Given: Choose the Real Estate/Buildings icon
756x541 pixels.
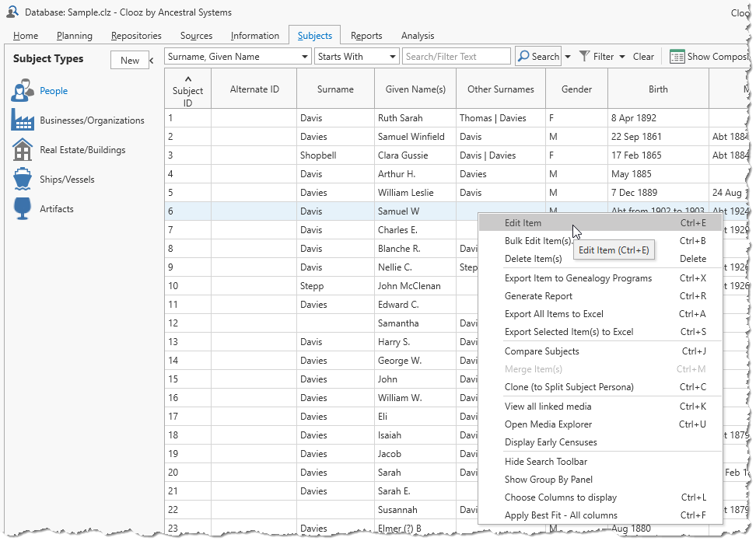Looking at the screenshot, I should click(x=23, y=150).
